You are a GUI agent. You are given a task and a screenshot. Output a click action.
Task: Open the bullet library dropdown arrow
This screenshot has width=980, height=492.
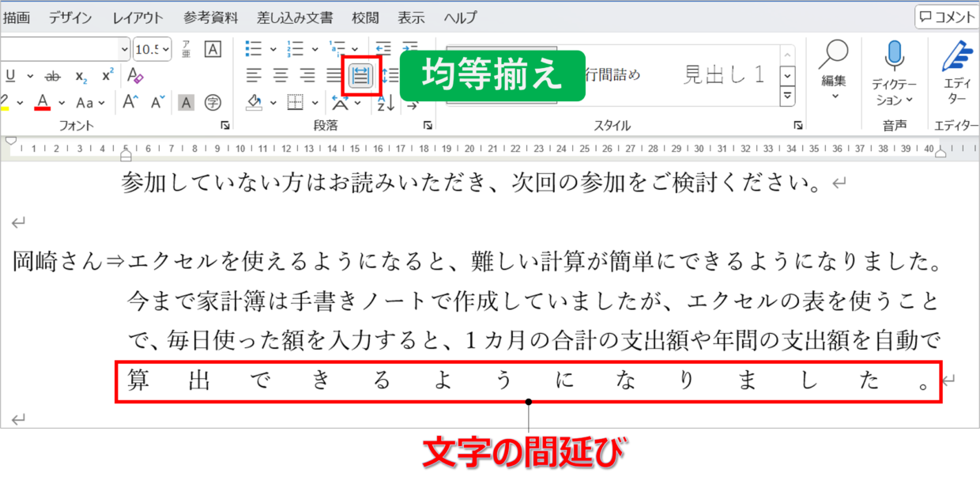(x=273, y=50)
